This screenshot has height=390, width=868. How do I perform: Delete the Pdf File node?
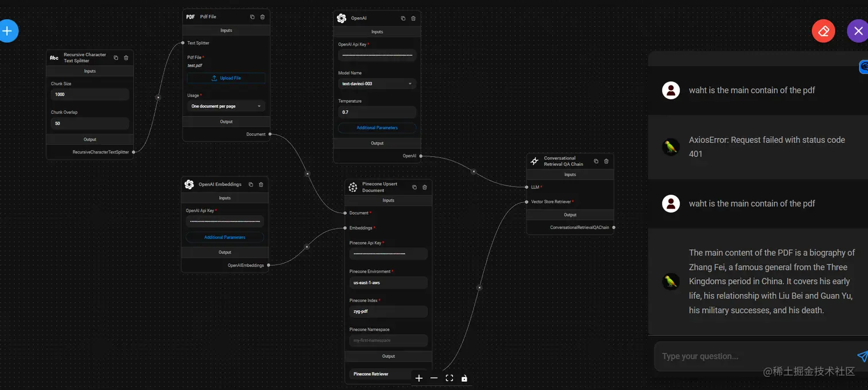(262, 17)
